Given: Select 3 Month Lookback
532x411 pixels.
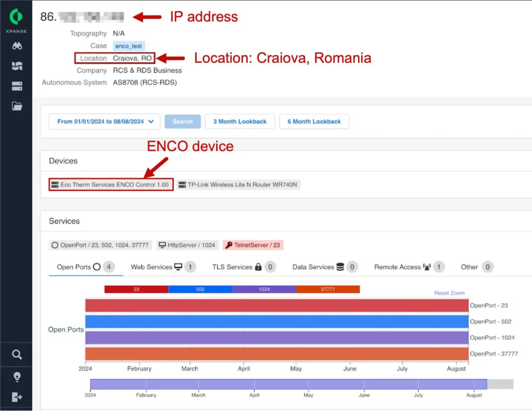Looking at the screenshot, I should (240, 121).
